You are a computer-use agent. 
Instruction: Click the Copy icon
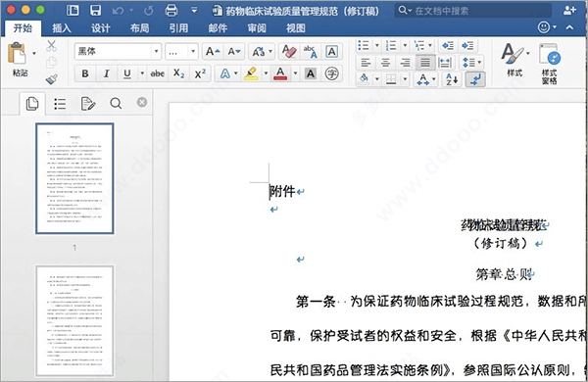51,63
